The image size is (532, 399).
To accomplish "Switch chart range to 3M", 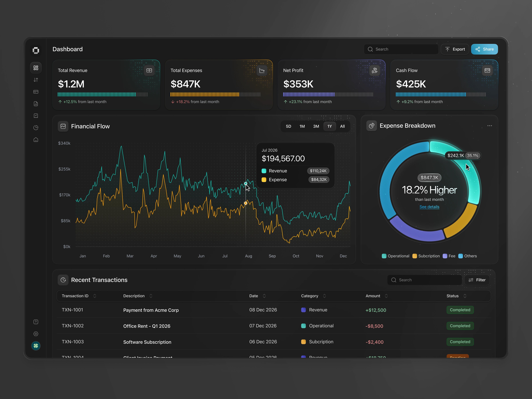I will (316, 126).
